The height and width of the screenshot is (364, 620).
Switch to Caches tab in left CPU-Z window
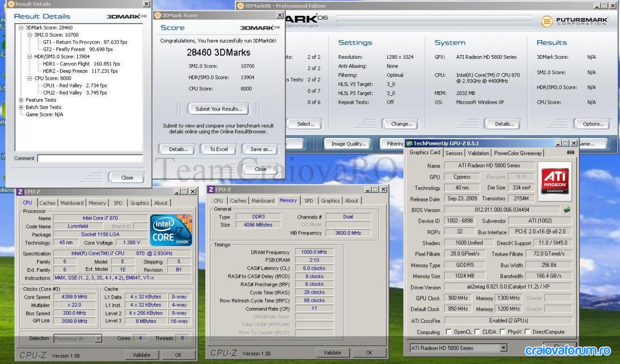pyautogui.click(x=47, y=203)
